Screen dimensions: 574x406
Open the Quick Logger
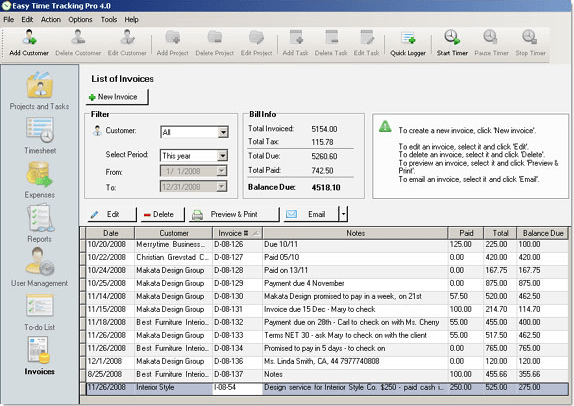408,43
